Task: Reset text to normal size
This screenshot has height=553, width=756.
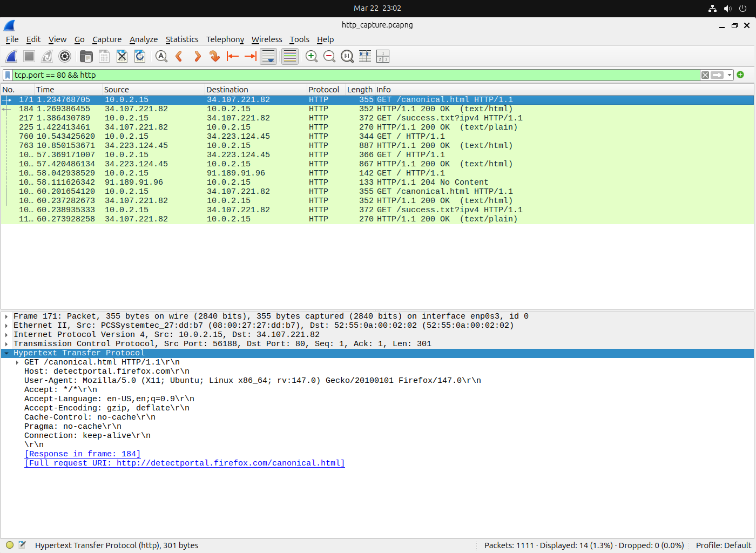Action: tap(347, 56)
